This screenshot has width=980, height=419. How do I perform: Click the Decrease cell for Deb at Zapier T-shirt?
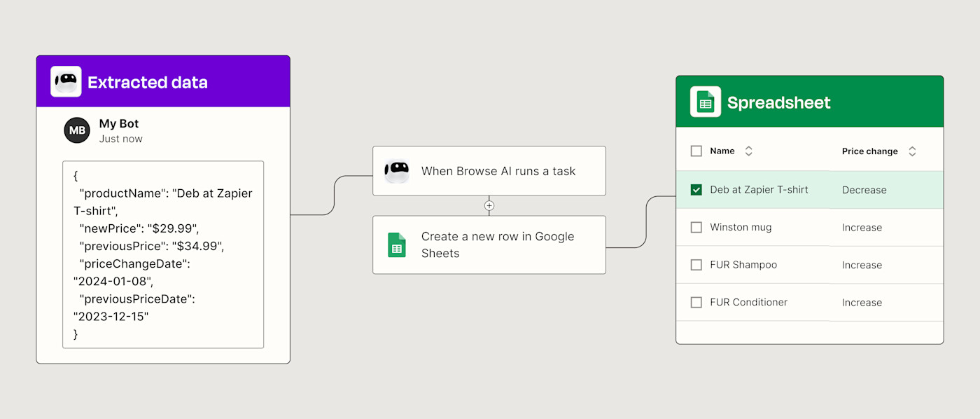[864, 190]
